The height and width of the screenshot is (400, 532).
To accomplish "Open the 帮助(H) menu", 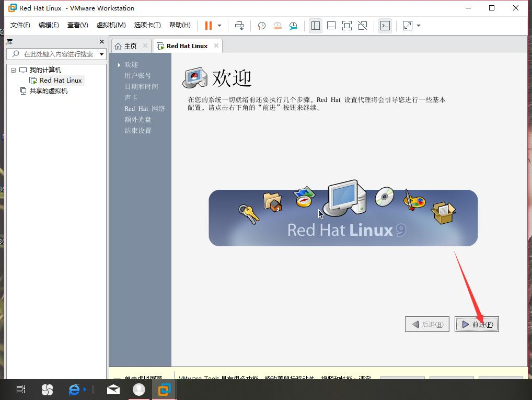I will [180, 25].
